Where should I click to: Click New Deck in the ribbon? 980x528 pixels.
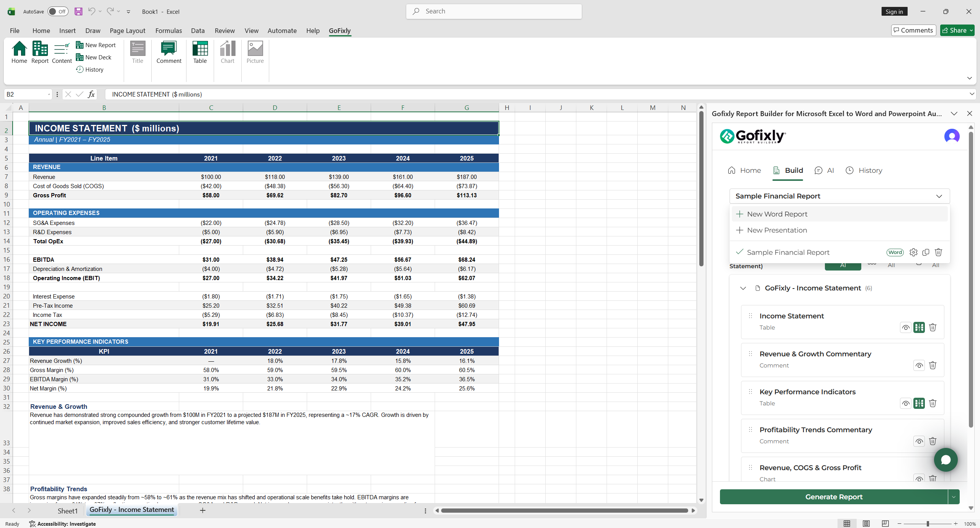tap(94, 57)
